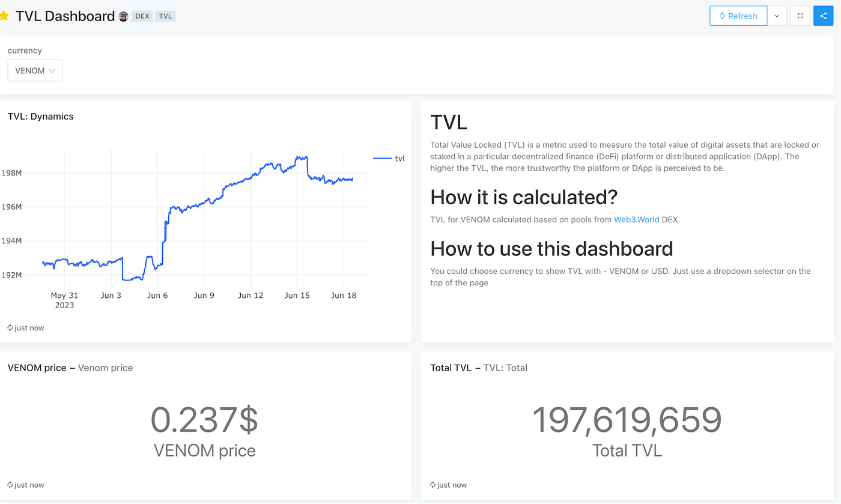Click the Jun 3 x-axis label

click(x=111, y=296)
